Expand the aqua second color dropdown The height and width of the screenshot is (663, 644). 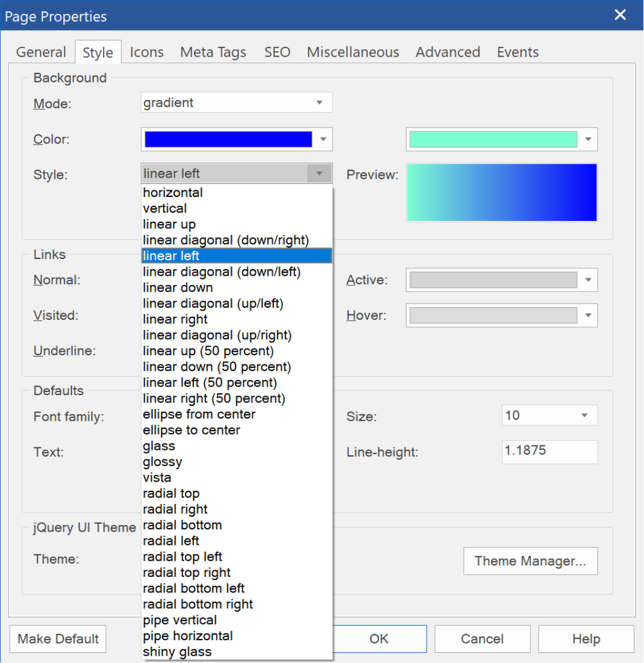[588, 139]
